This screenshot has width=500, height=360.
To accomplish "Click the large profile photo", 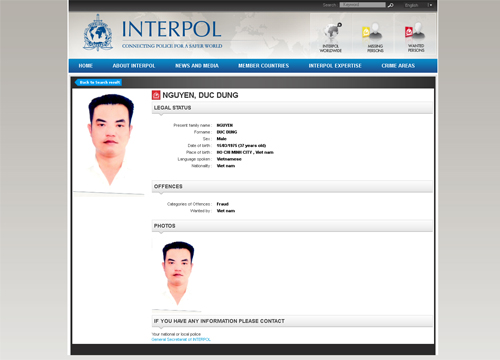I will 109,143.
